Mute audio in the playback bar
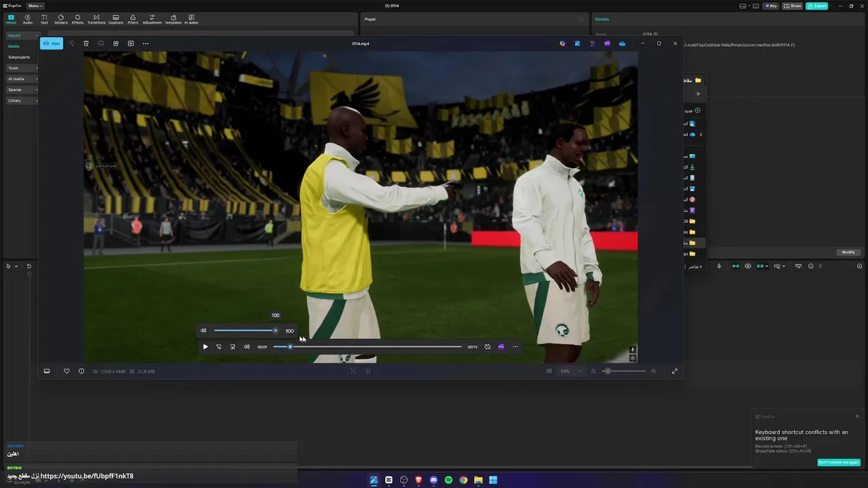Screen dimensions: 868x488 pyautogui.click(x=247, y=347)
